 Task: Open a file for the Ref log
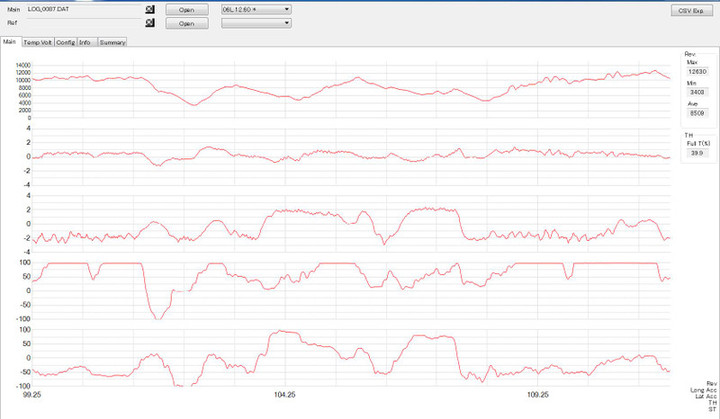pyautogui.click(x=186, y=22)
